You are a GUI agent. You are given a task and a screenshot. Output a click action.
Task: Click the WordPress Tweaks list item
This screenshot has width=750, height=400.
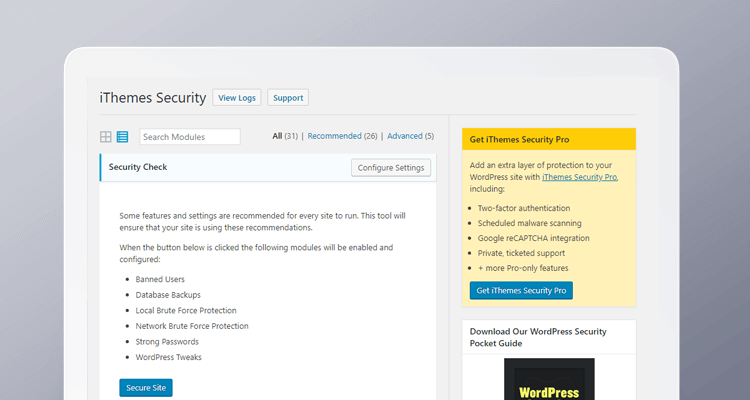pos(168,357)
